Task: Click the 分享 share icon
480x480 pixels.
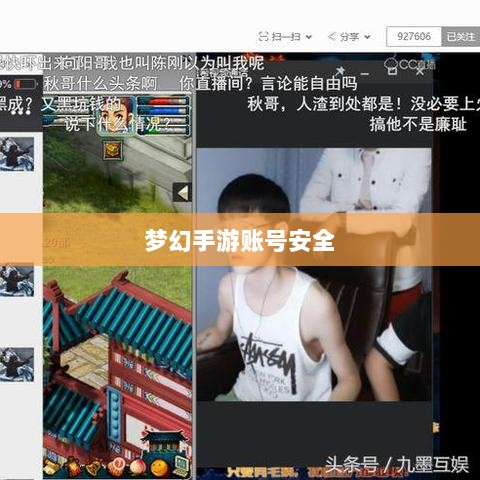Action: tap(332, 36)
